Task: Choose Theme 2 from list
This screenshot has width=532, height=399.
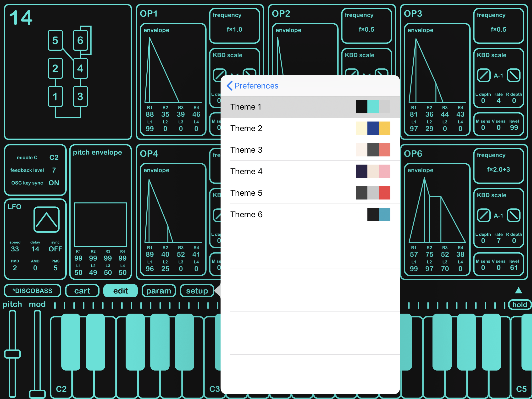Action: click(x=310, y=128)
